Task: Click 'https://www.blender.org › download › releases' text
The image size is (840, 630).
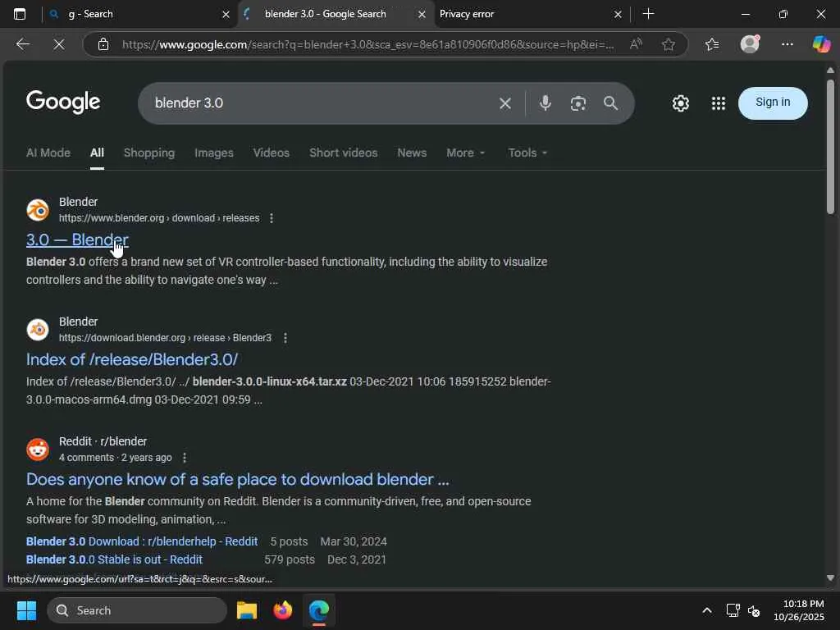Action: coord(159,218)
